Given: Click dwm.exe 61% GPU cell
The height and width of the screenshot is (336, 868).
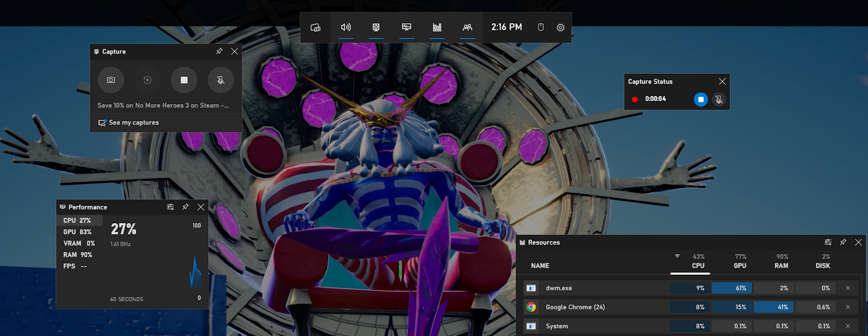Looking at the screenshot, I should pos(732,288).
